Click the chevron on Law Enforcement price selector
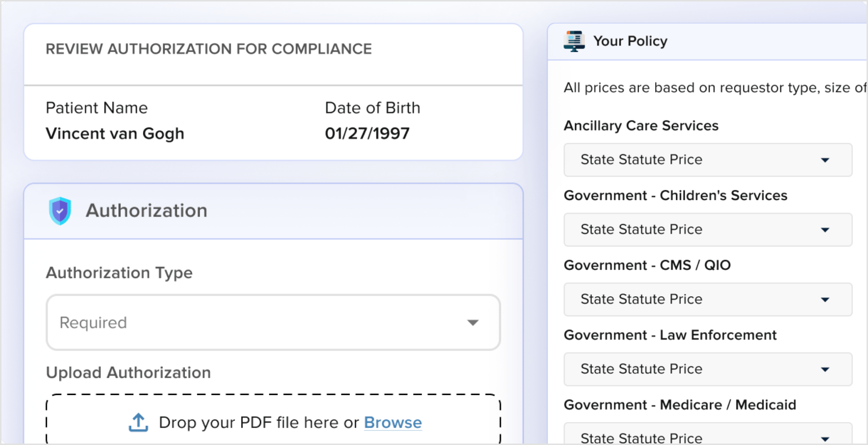This screenshot has width=868, height=445. (825, 369)
